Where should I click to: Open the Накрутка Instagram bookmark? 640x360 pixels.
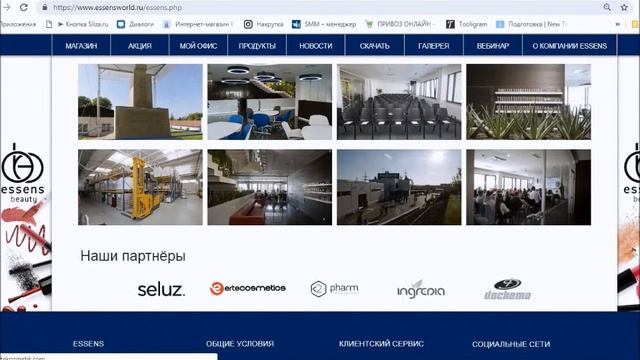(x=264, y=24)
